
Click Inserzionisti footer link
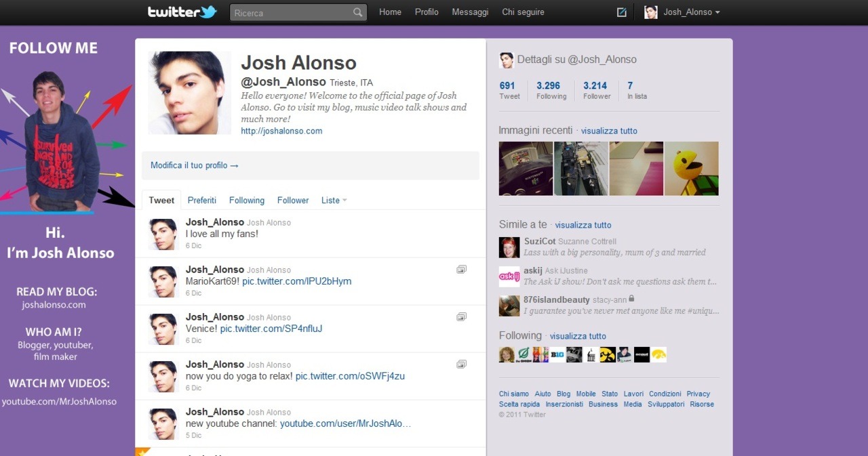(564, 404)
